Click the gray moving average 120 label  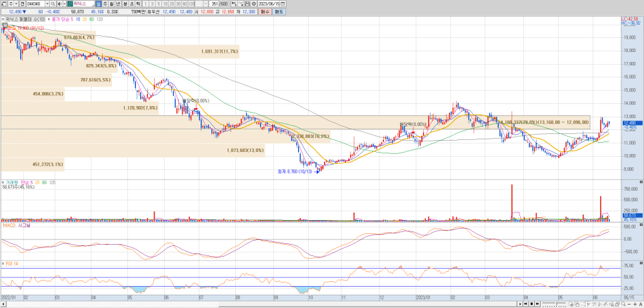pos(99,19)
